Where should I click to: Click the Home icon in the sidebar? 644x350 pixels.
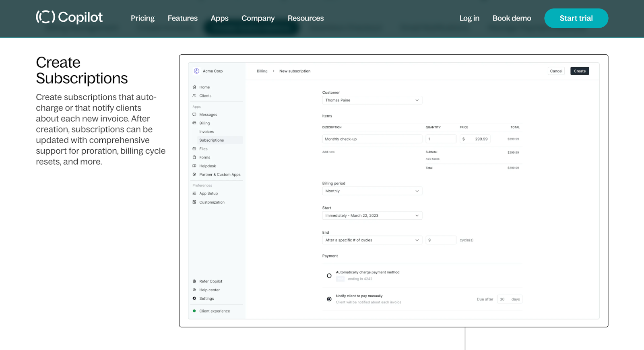point(194,87)
